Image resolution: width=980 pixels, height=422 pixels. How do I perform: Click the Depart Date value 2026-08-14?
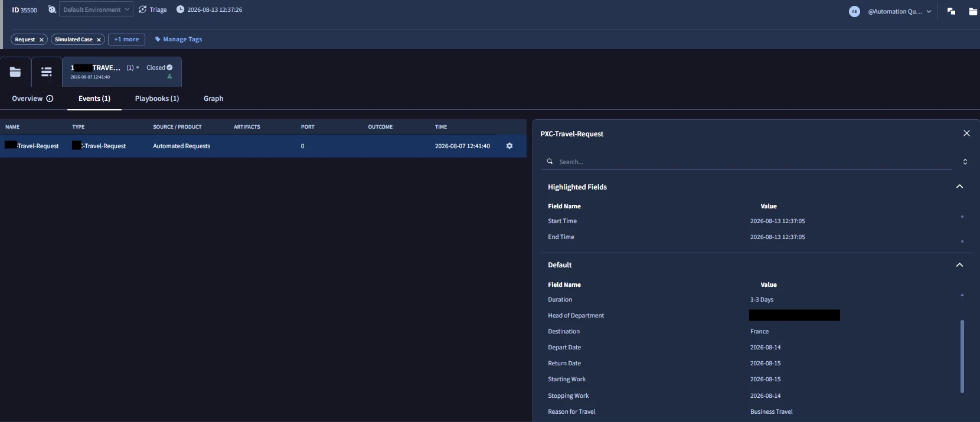click(765, 347)
